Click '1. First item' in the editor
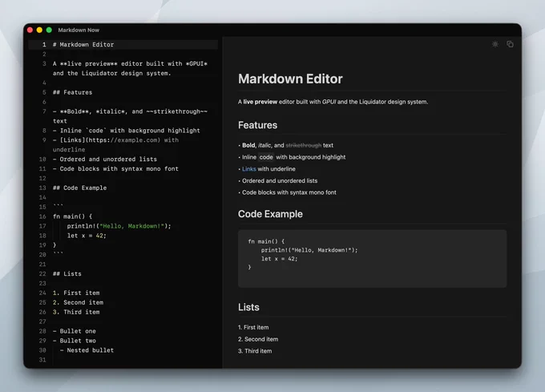 point(76,293)
